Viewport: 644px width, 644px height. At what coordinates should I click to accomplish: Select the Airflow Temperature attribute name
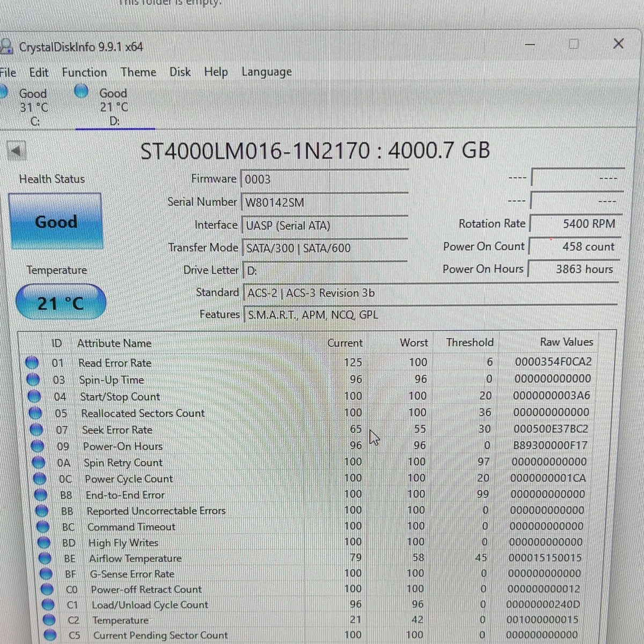(x=135, y=559)
